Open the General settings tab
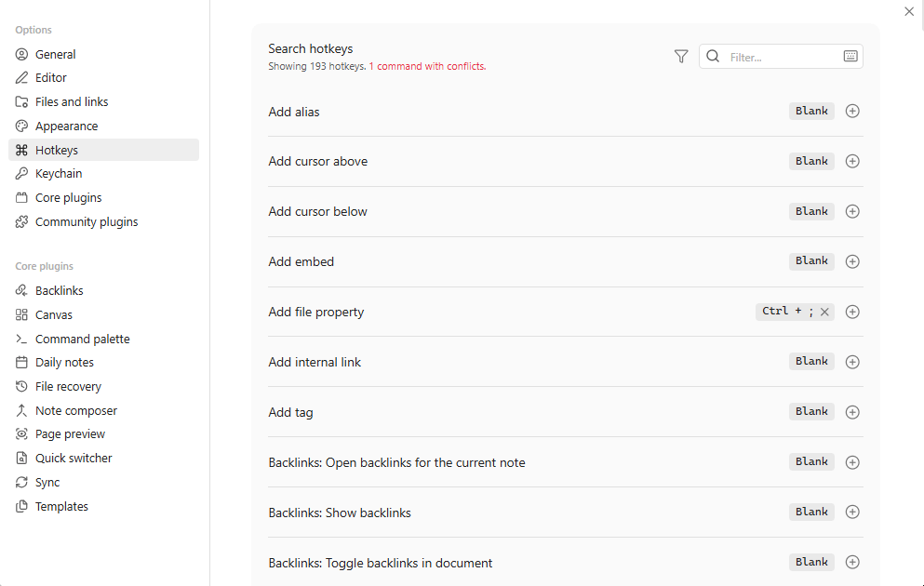 pos(56,54)
